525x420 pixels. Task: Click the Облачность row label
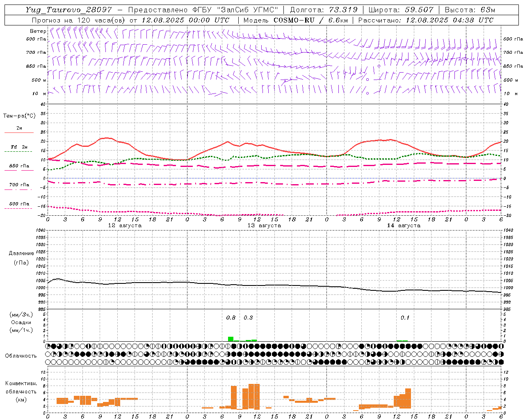pos(21,356)
